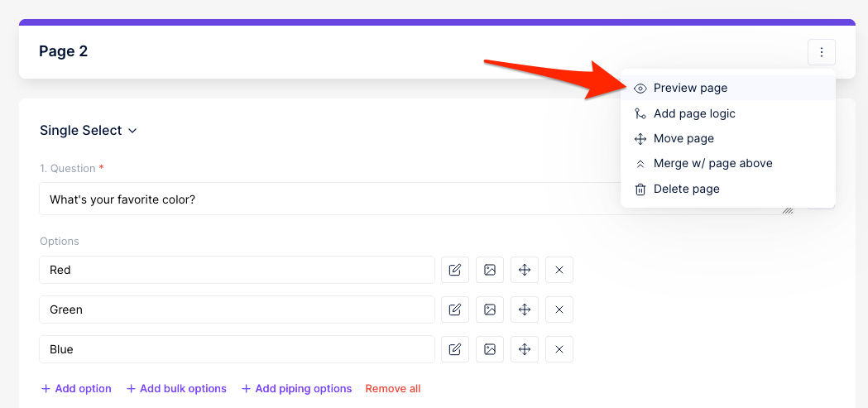The width and height of the screenshot is (868, 408).
Task: Click move handle icon for Blue option
Action: point(525,349)
